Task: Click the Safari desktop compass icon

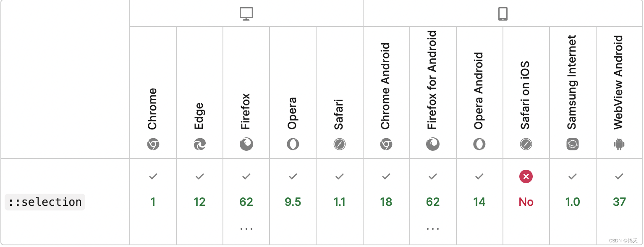Action: pos(340,145)
